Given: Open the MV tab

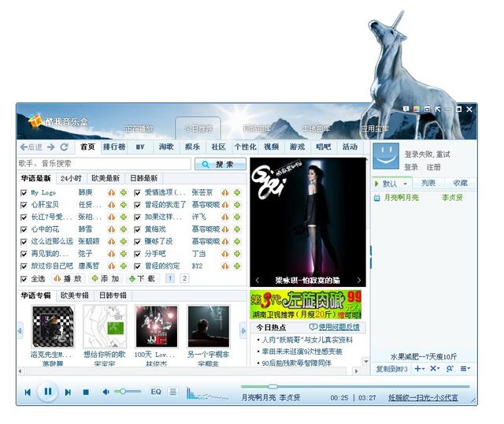Looking at the screenshot, I should (140, 147).
